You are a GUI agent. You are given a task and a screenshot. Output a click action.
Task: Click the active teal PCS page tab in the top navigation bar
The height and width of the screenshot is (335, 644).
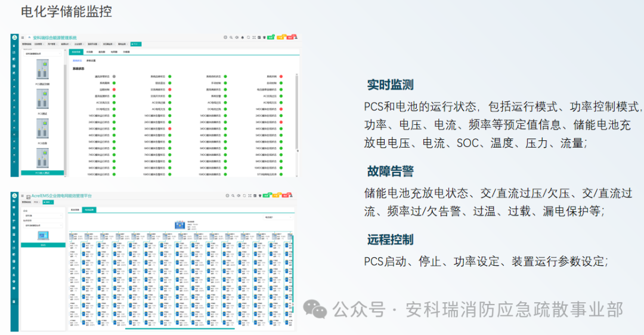click(137, 44)
